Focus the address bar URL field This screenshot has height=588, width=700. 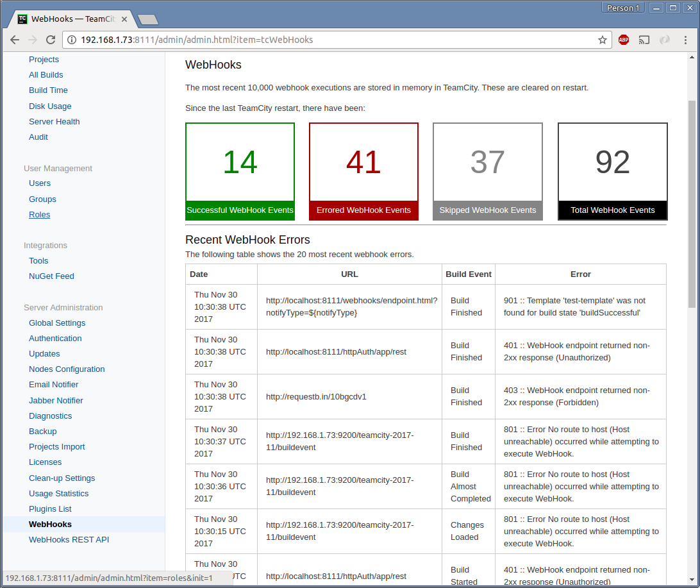click(x=337, y=40)
